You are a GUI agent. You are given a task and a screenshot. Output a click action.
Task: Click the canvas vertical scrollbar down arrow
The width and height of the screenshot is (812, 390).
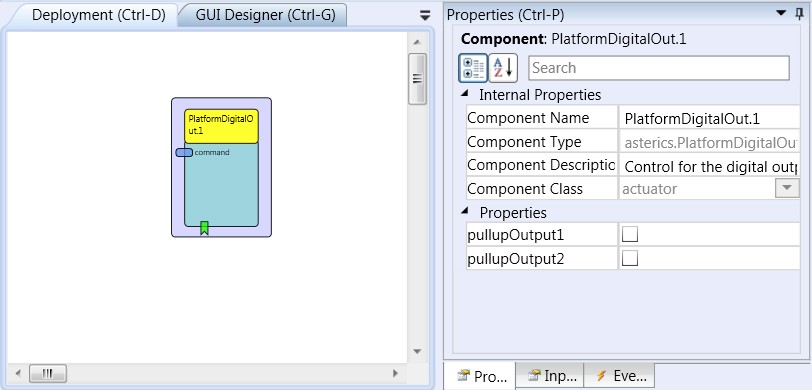pos(417,352)
